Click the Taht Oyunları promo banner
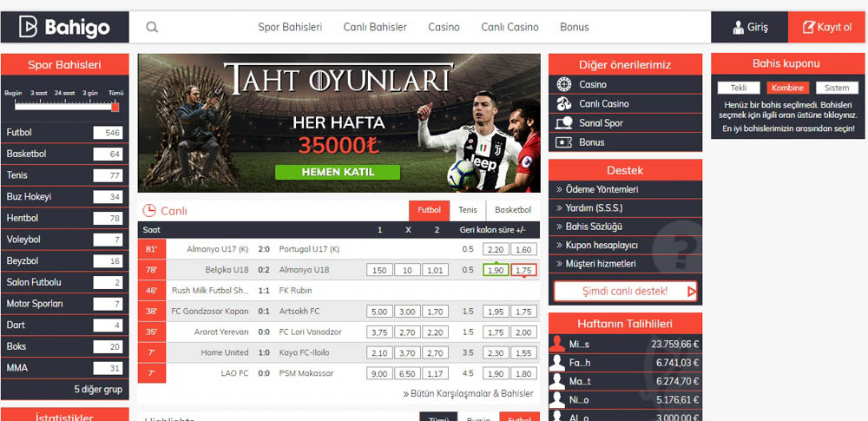868x421 pixels. [x=339, y=123]
